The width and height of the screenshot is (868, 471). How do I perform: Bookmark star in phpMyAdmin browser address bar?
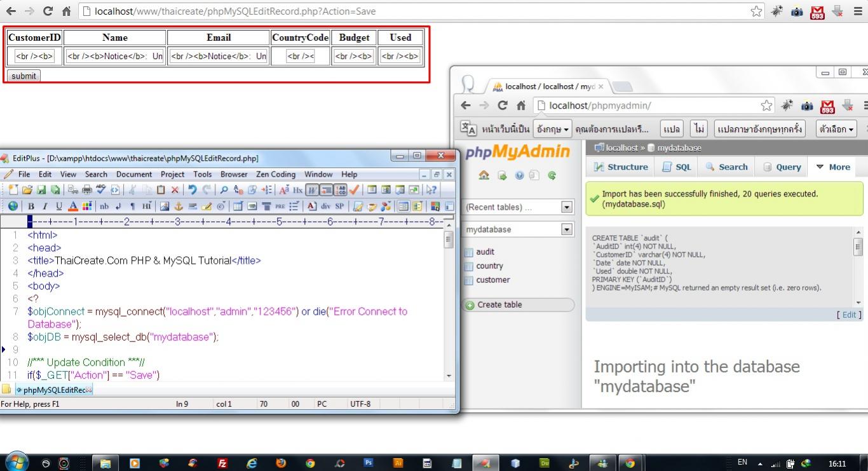coord(767,106)
